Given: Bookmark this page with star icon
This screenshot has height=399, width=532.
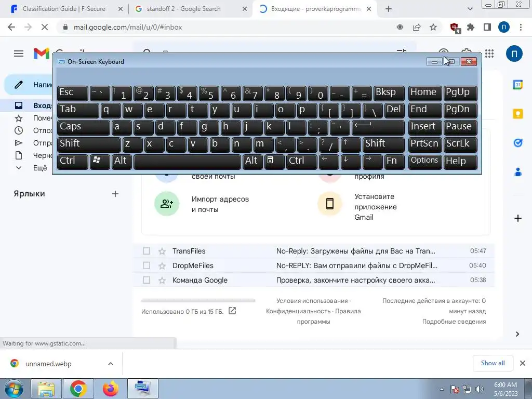Looking at the screenshot, I should coord(433,27).
